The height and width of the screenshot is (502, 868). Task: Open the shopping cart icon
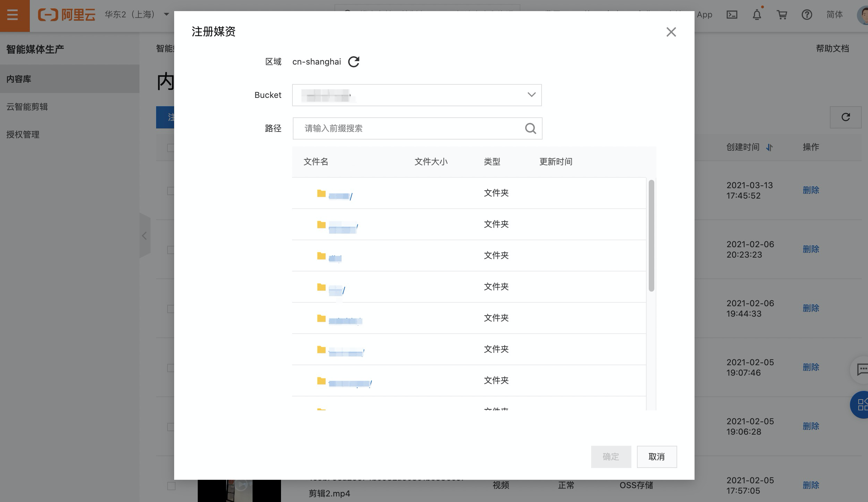(x=782, y=15)
